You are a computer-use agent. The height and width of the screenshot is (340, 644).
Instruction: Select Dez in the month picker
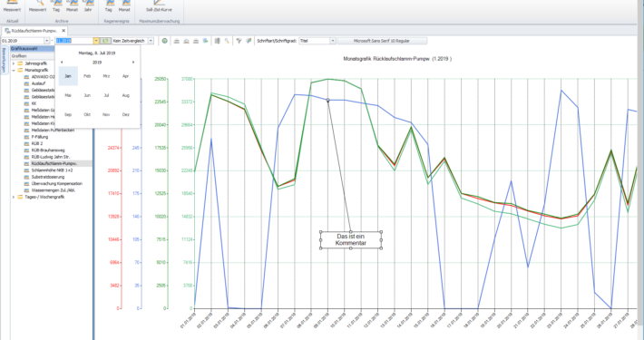[126, 114]
